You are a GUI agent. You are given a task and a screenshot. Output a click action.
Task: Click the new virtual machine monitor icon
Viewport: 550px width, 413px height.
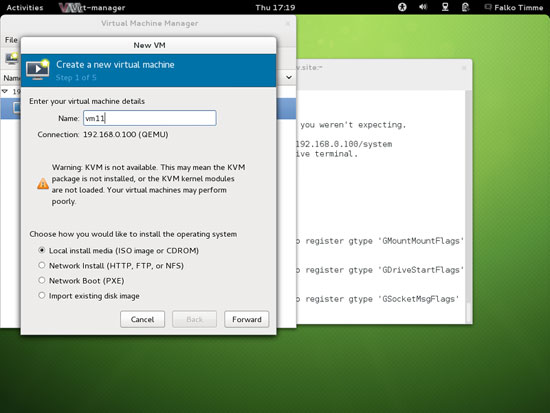(x=38, y=69)
